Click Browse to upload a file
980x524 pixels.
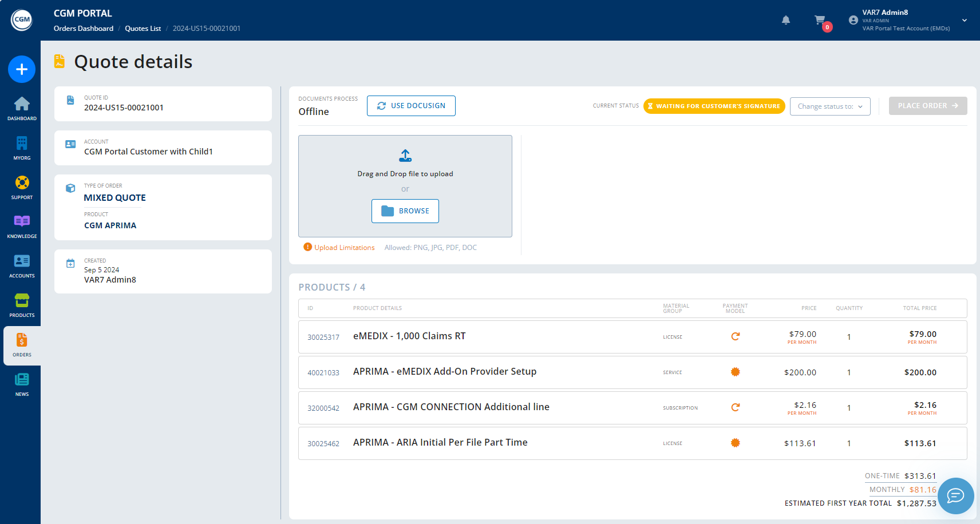(405, 211)
